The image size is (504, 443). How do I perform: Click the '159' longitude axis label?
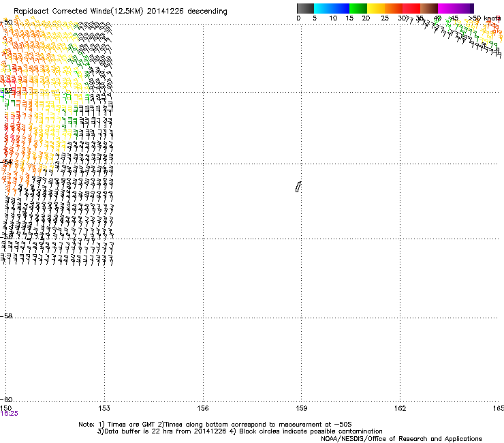tap(301, 408)
